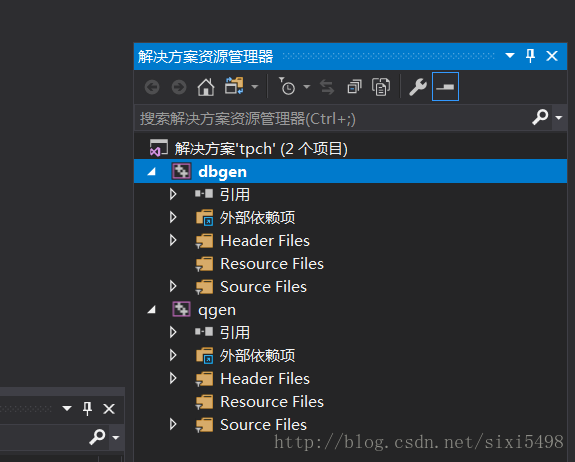Toggle auto-hide pin on Solution Explorer
This screenshot has height=462, width=575.
530,56
